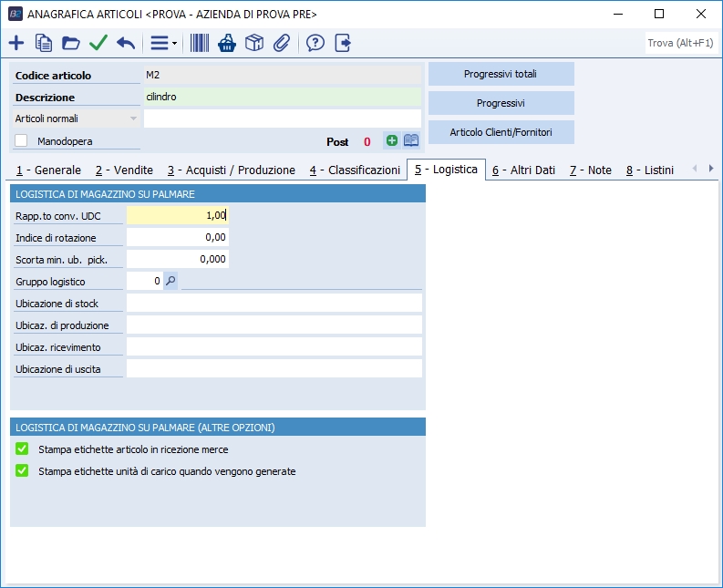Enable the Manodopera checkbox

coord(22,141)
